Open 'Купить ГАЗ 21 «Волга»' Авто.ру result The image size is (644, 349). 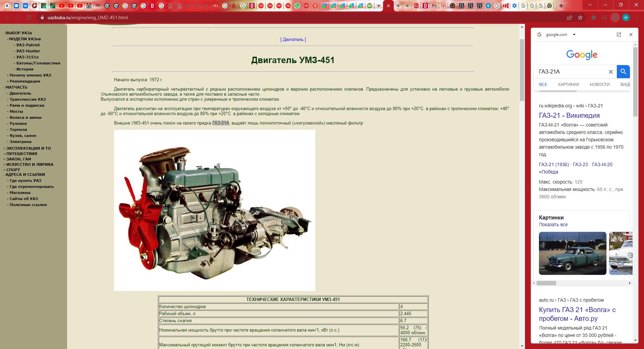point(577,314)
